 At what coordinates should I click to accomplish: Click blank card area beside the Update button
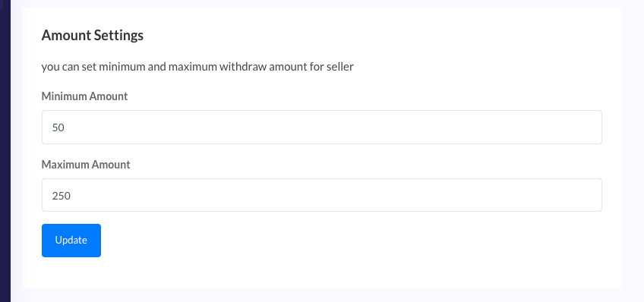[x=329, y=241]
